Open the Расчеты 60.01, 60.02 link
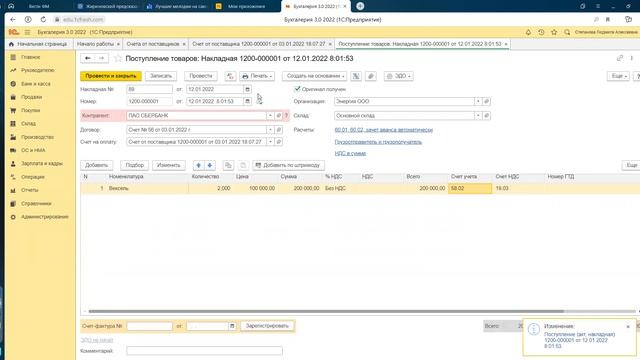The width and height of the screenshot is (640, 360). tap(383, 130)
